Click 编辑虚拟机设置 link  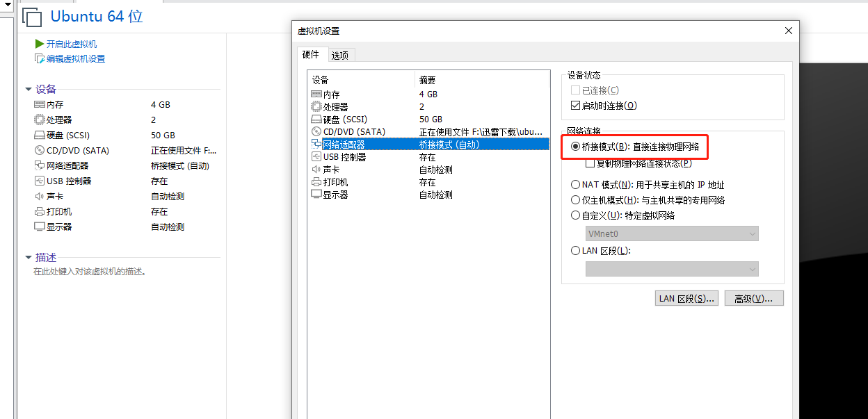[x=76, y=59]
